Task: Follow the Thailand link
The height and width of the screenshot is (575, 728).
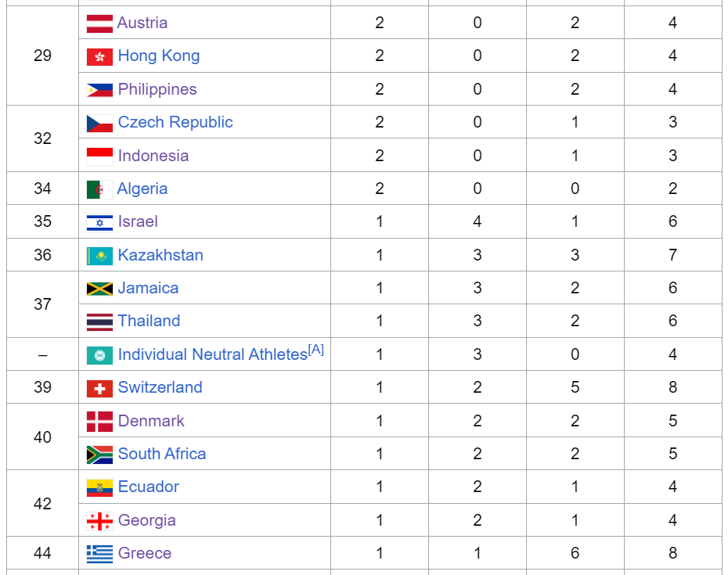Action: [149, 321]
